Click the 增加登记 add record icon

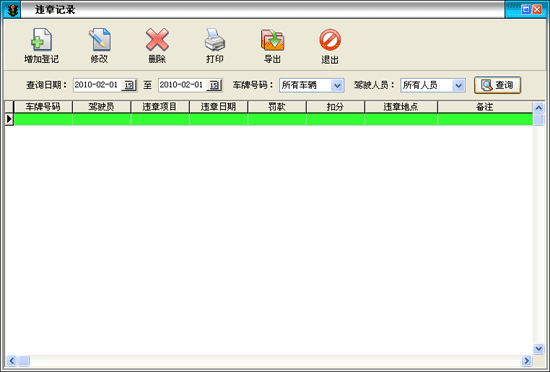point(41,39)
